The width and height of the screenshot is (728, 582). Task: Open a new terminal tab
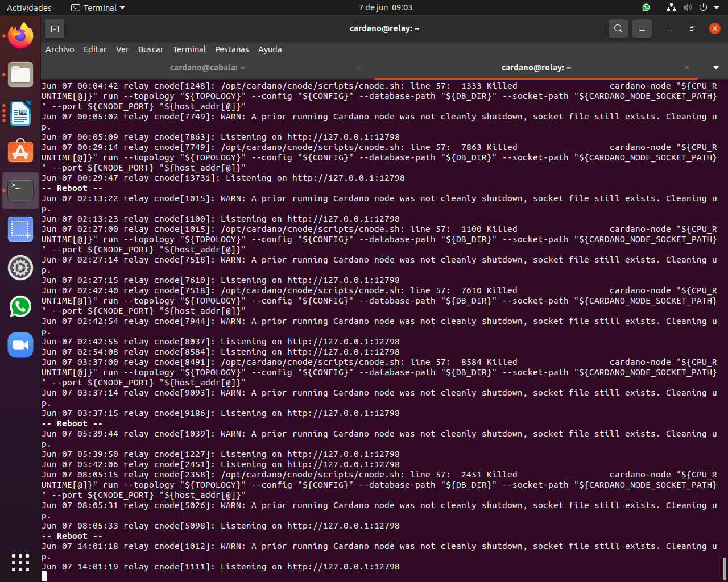point(55,28)
